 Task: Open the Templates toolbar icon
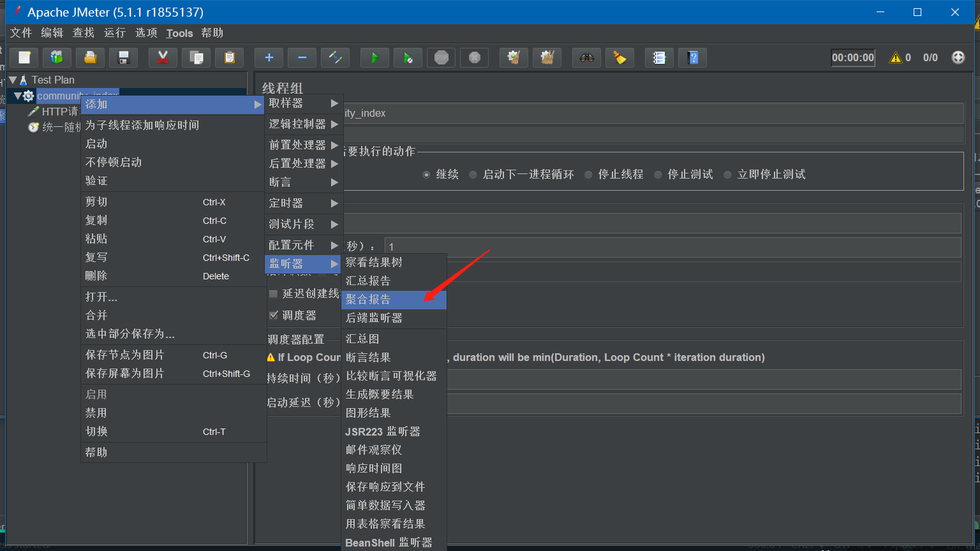57,57
